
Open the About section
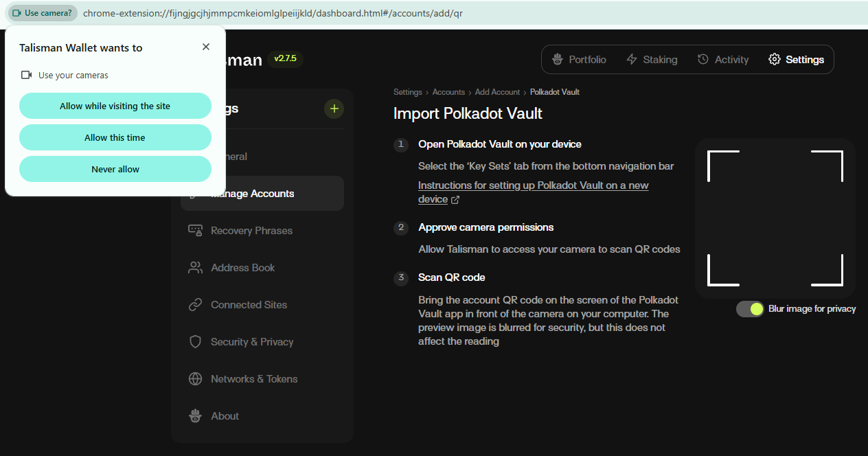coord(262,416)
